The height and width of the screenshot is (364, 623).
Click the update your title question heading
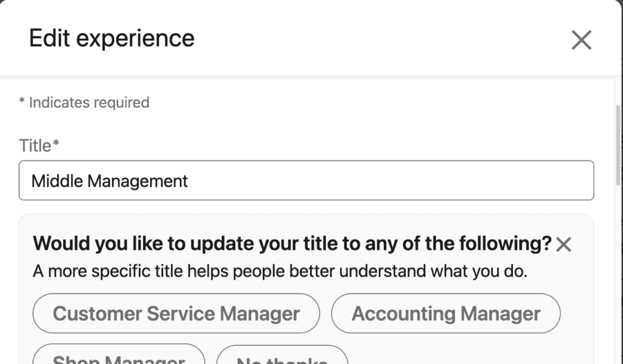pyautogui.click(x=292, y=243)
